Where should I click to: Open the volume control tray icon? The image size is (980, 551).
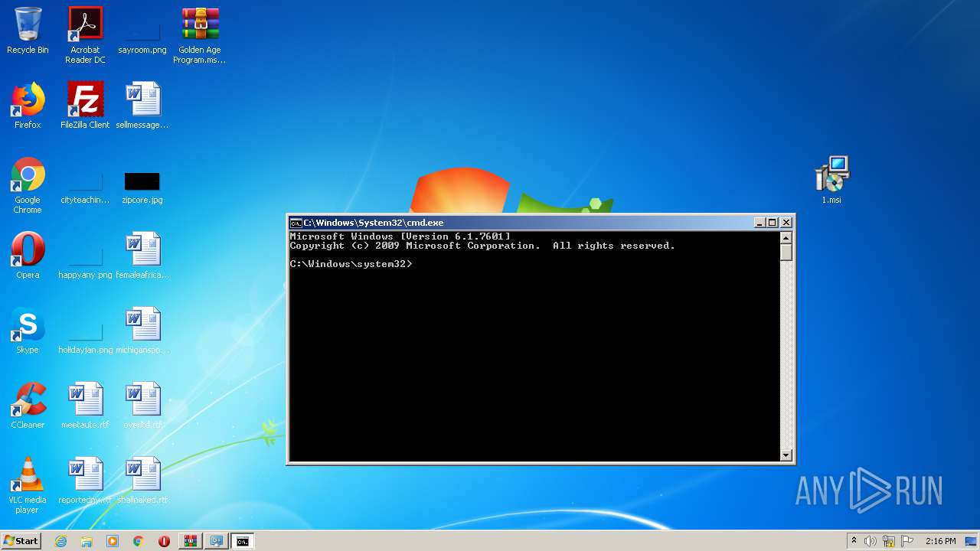[x=871, y=541]
